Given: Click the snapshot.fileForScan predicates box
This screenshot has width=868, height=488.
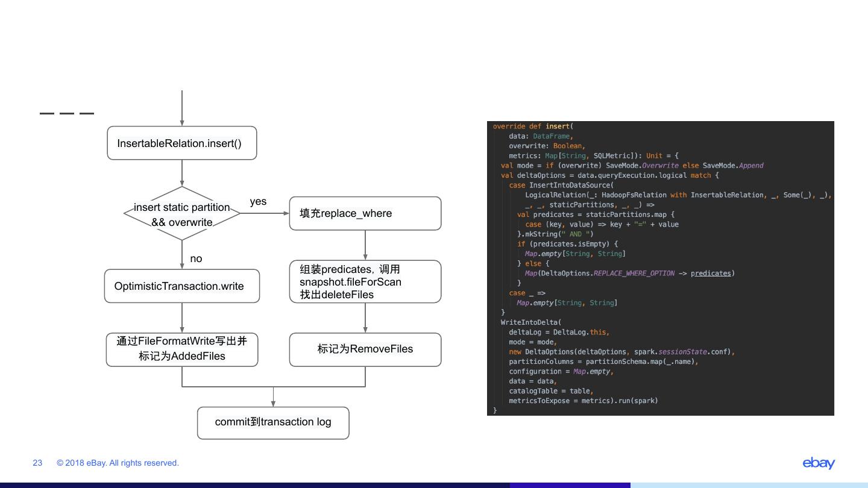Looking at the screenshot, I should (365, 282).
